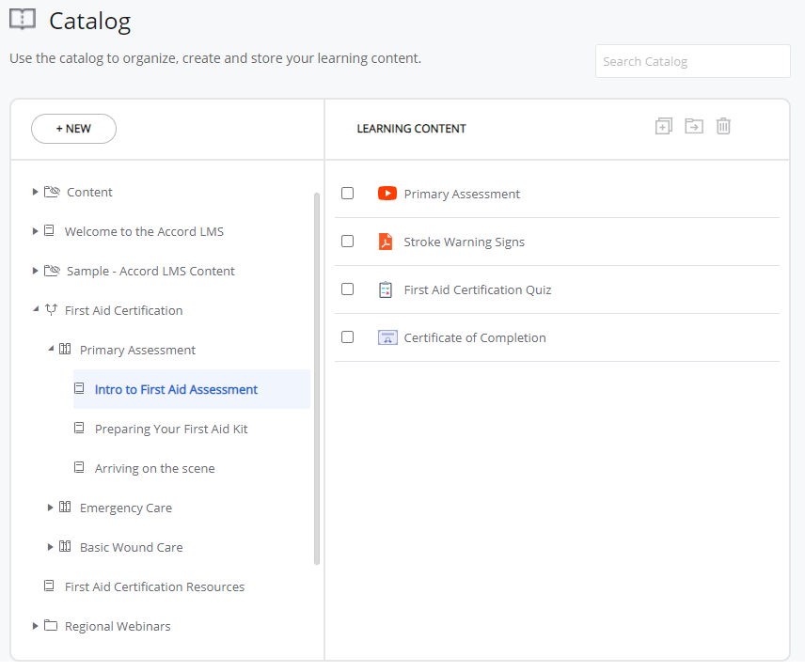Click the PDF icon beside Stroke Warning Signs

pos(385,241)
